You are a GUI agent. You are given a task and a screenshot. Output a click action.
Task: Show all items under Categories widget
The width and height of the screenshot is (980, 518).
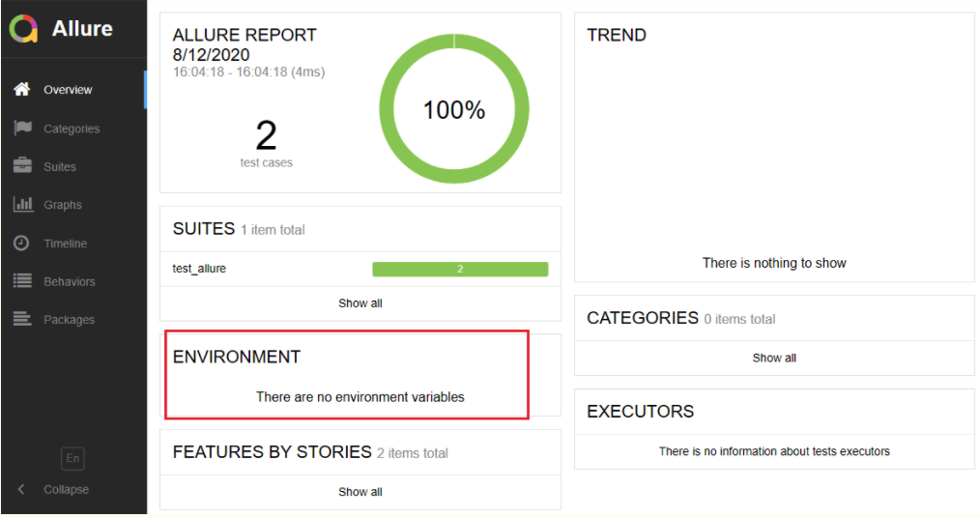(x=774, y=358)
